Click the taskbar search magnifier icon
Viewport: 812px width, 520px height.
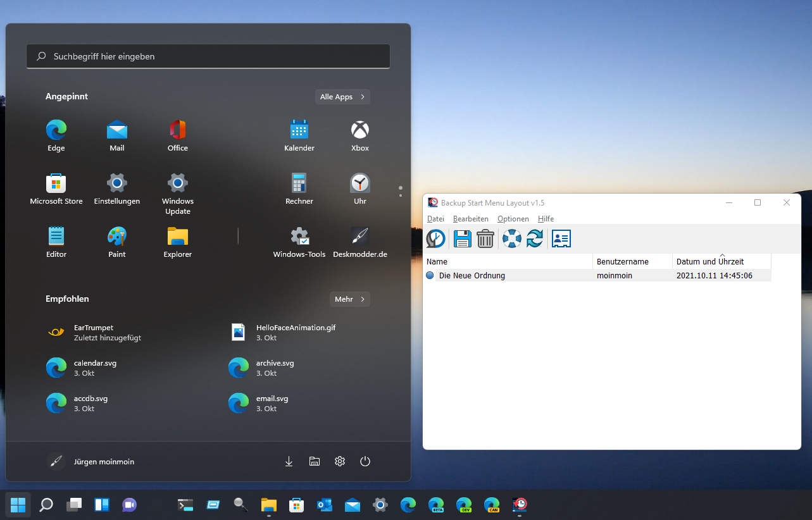(x=46, y=505)
